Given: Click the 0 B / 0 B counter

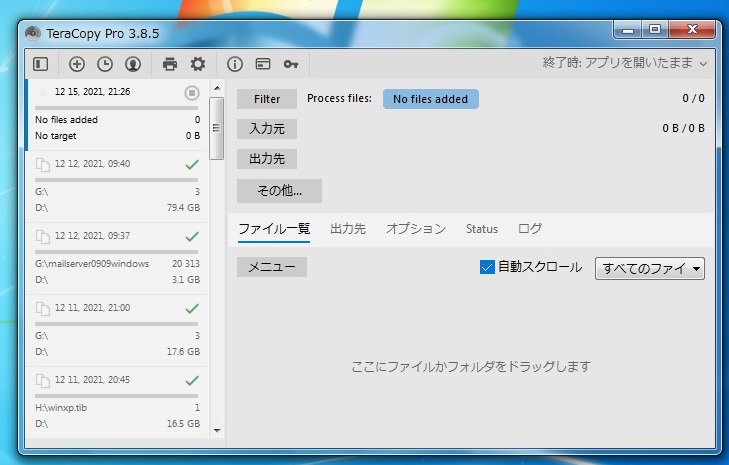Looking at the screenshot, I should tap(683, 128).
